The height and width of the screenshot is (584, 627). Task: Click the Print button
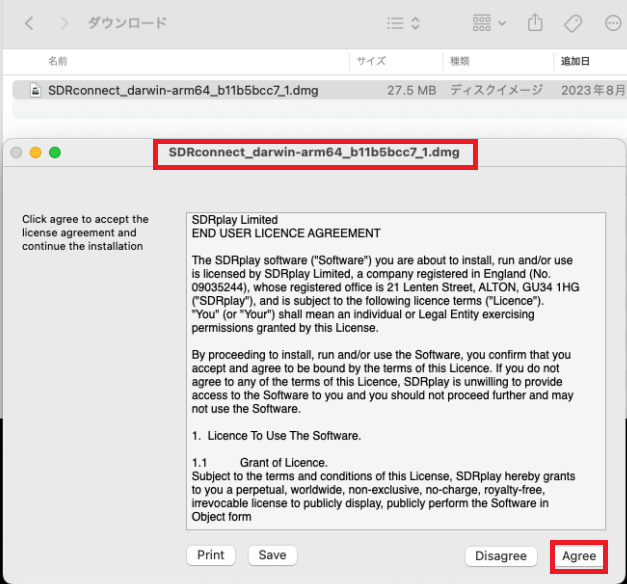[x=211, y=555]
